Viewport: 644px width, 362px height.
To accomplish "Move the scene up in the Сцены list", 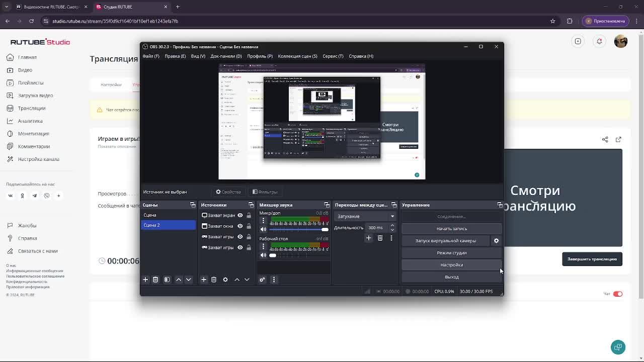I will click(179, 280).
